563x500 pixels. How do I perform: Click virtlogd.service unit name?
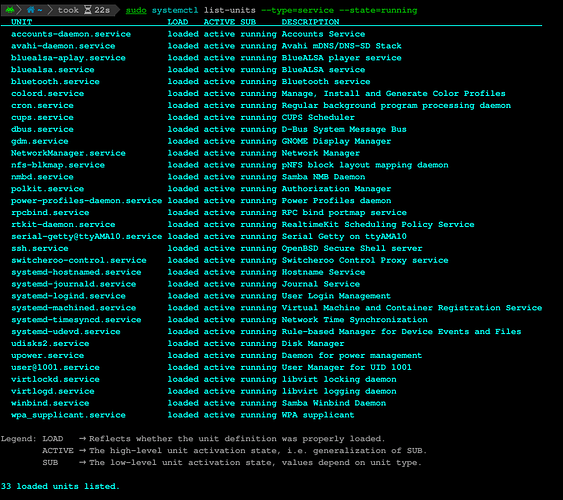point(53,391)
